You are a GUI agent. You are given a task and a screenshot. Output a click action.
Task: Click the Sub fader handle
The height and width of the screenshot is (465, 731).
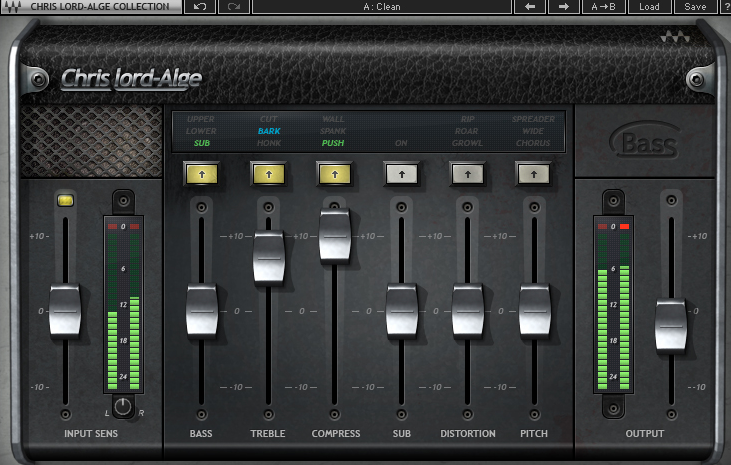tap(401, 310)
